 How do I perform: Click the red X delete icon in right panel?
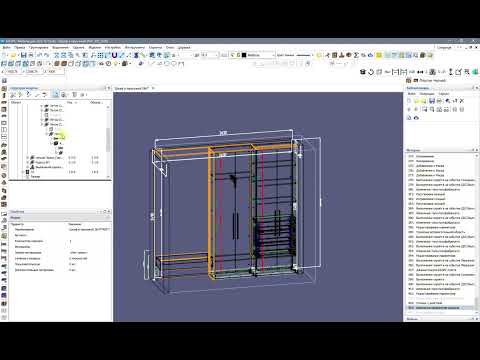coord(462,100)
